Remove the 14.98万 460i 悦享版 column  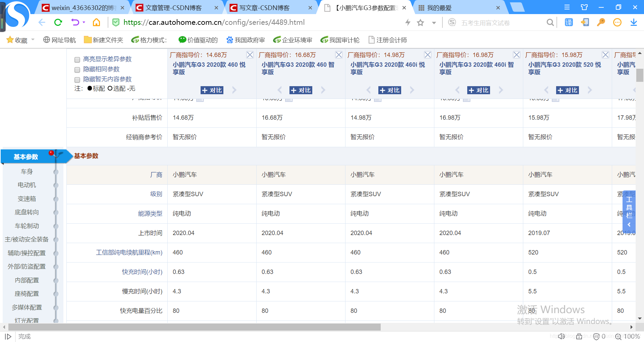coord(428,55)
